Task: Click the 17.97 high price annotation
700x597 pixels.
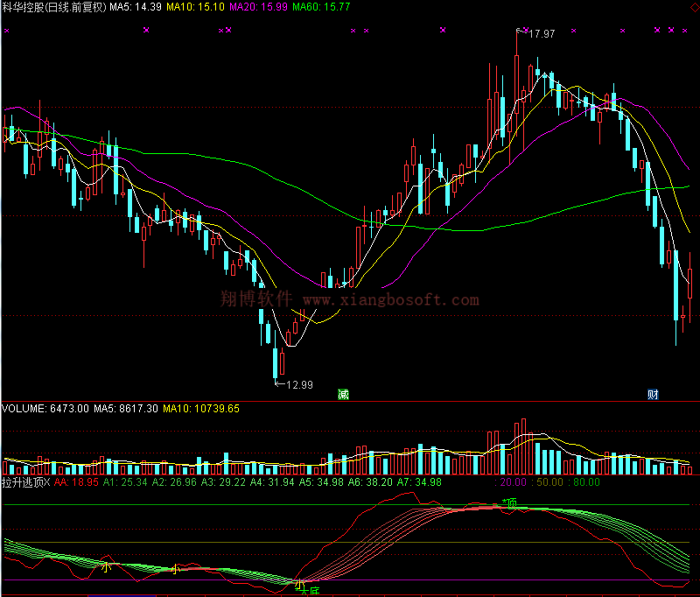Action: pyautogui.click(x=542, y=34)
